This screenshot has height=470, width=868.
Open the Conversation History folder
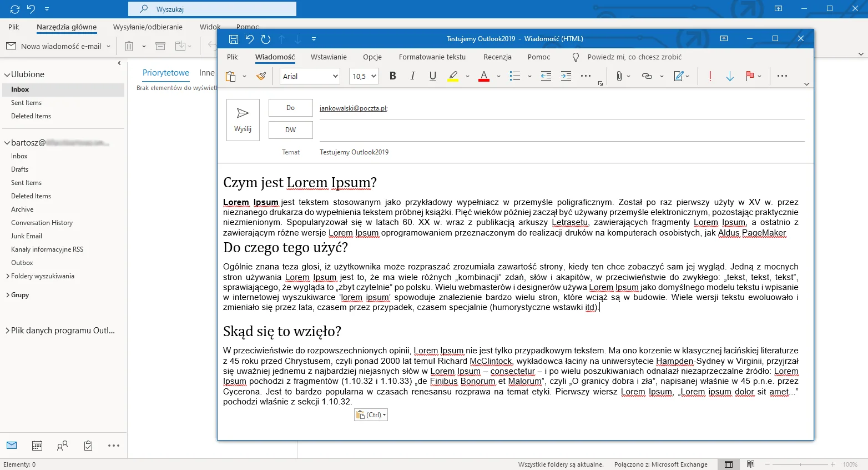42,223
